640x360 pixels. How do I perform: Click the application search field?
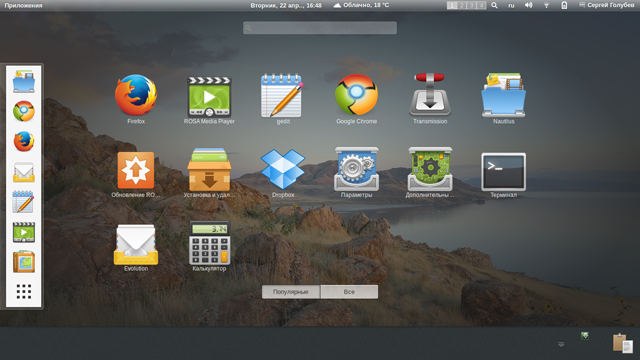coord(320,28)
